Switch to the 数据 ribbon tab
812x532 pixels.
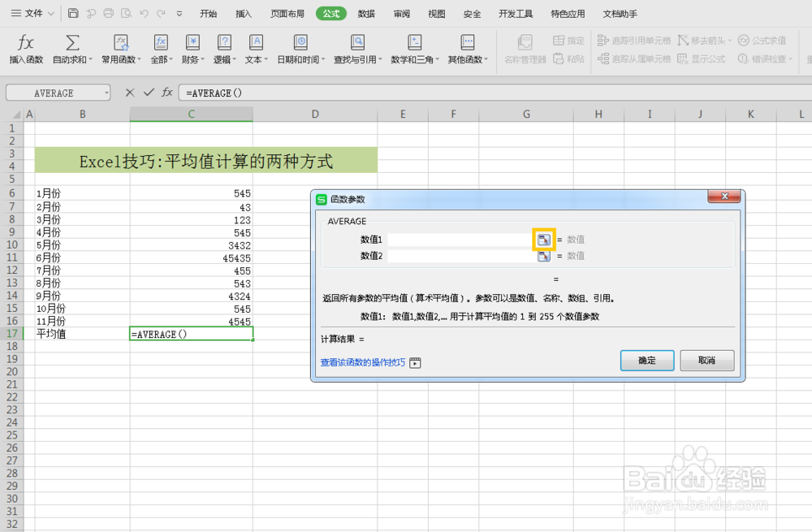coord(366,13)
